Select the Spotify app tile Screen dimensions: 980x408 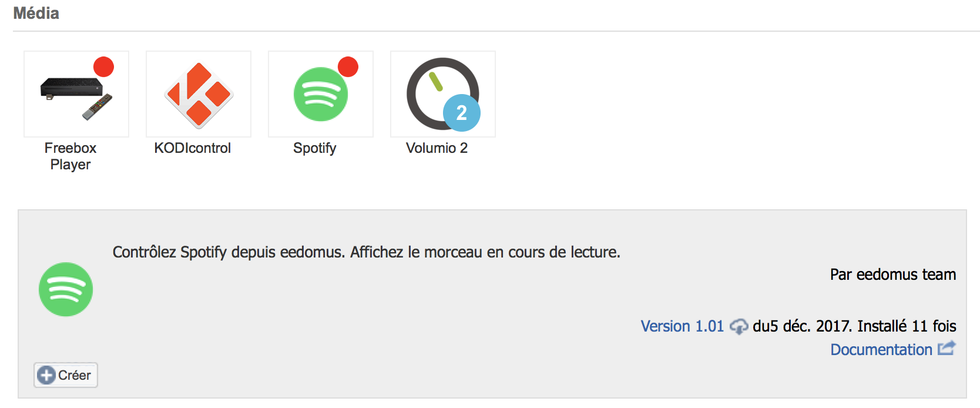[x=321, y=94]
